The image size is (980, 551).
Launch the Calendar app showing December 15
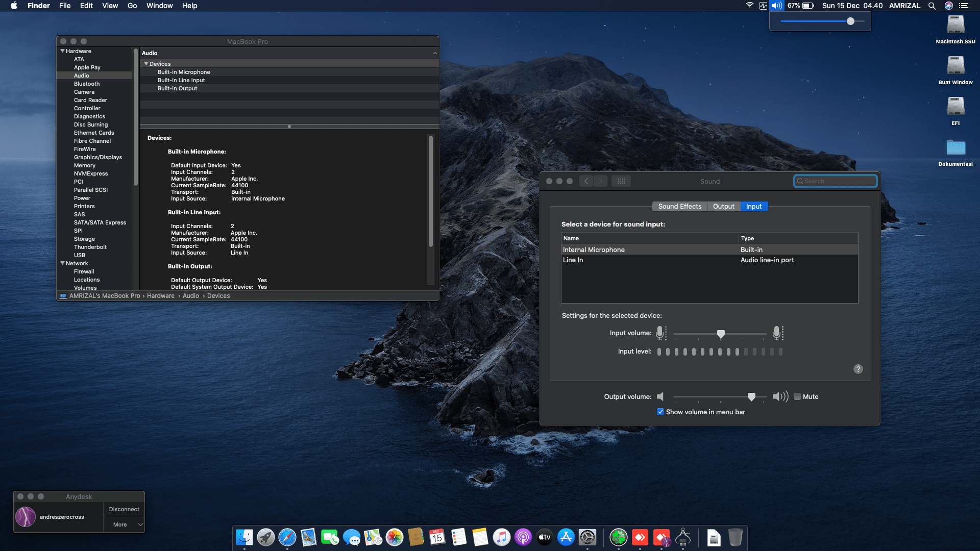pyautogui.click(x=437, y=537)
